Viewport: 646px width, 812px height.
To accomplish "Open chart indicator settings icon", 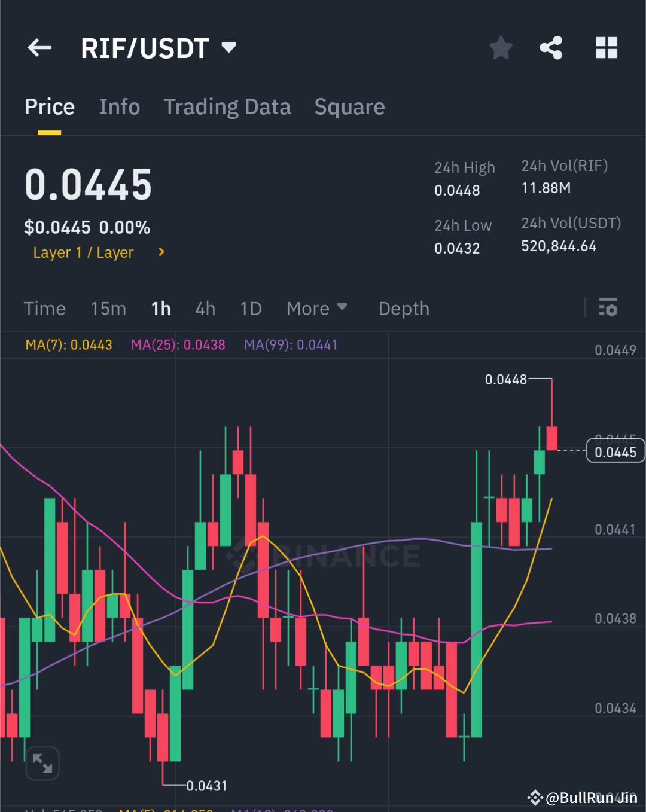I will click(x=608, y=307).
